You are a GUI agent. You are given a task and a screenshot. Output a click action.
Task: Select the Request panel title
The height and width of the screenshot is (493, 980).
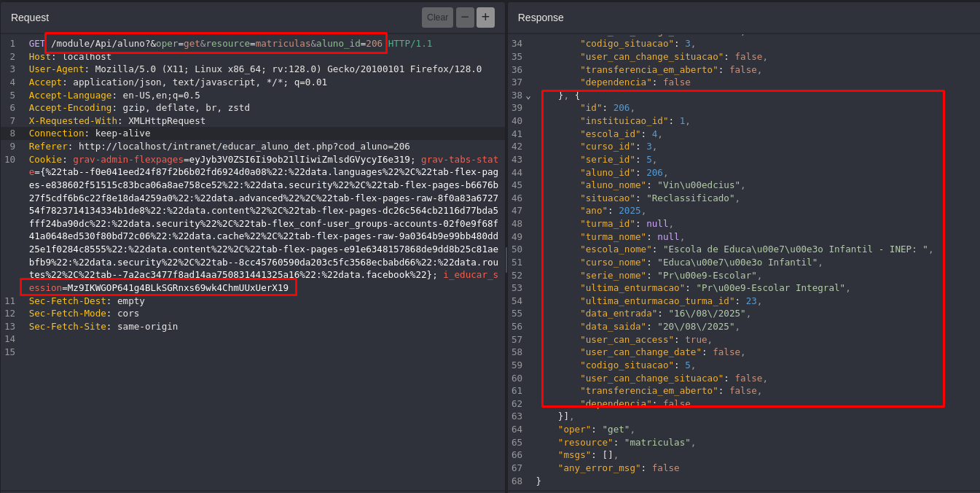point(30,18)
